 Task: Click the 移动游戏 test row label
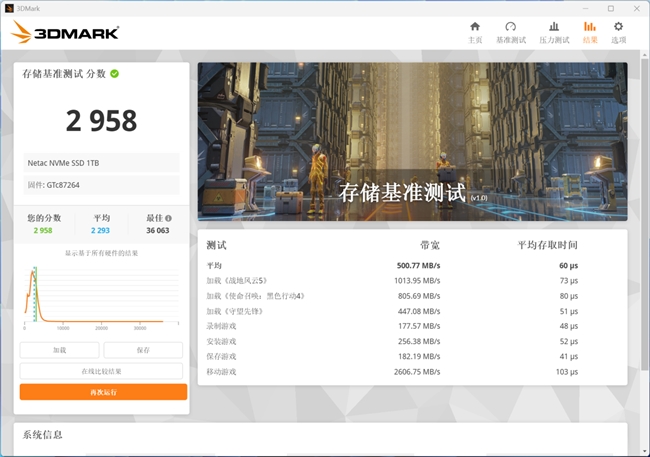[x=221, y=372]
